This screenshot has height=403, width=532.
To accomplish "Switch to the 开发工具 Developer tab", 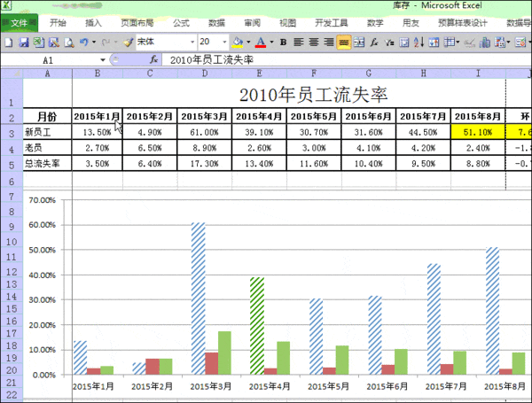I will pyautogui.click(x=332, y=23).
